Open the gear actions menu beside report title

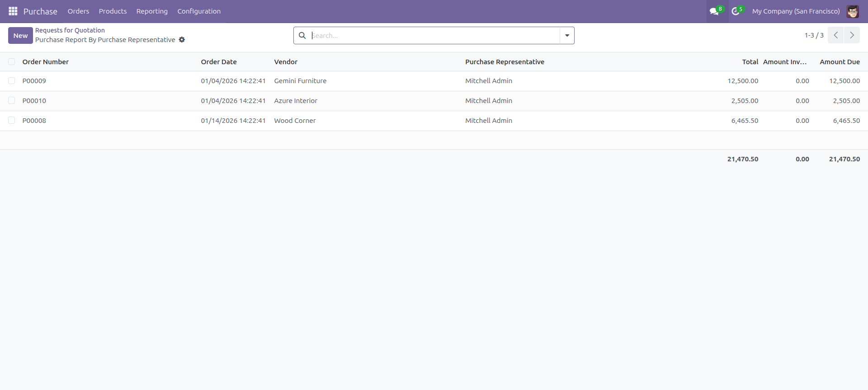pyautogui.click(x=182, y=40)
